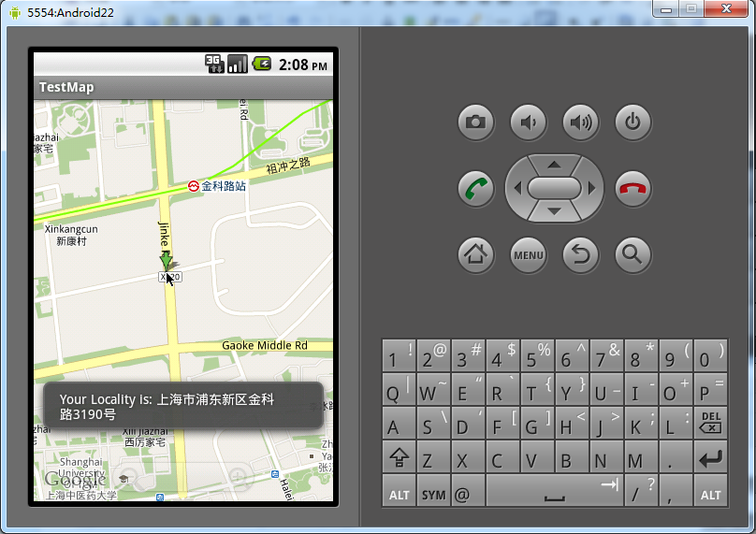Viewport: 756px width, 534px height.
Task: Click the D-pad center select button
Action: [554, 188]
